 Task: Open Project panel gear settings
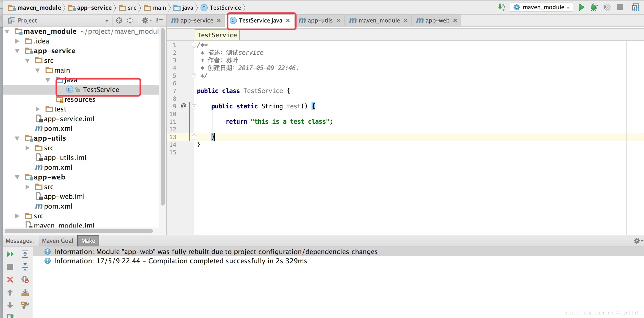point(147,20)
